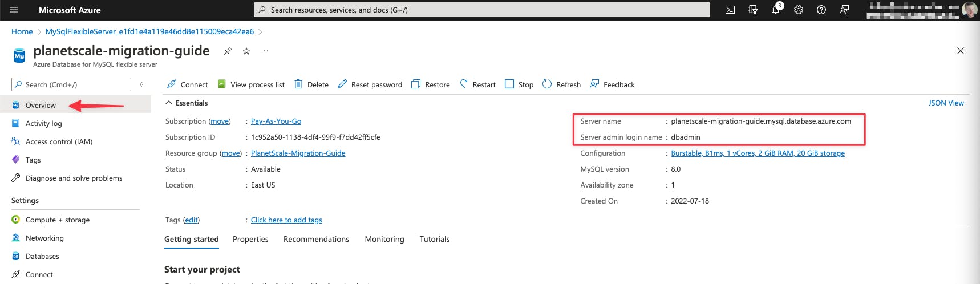Select Networking in the Settings menu
Image resolution: width=980 pixels, height=284 pixels.
[x=44, y=238]
